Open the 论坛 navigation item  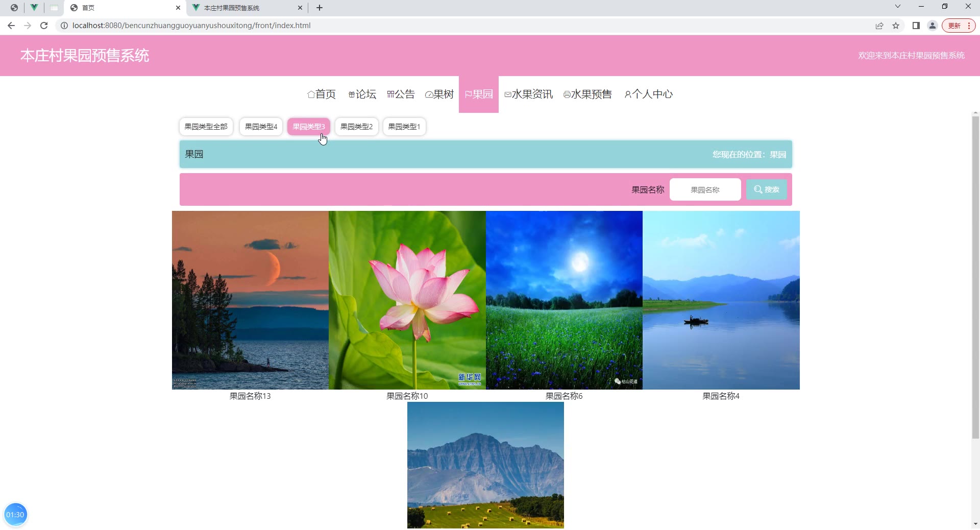pos(362,94)
